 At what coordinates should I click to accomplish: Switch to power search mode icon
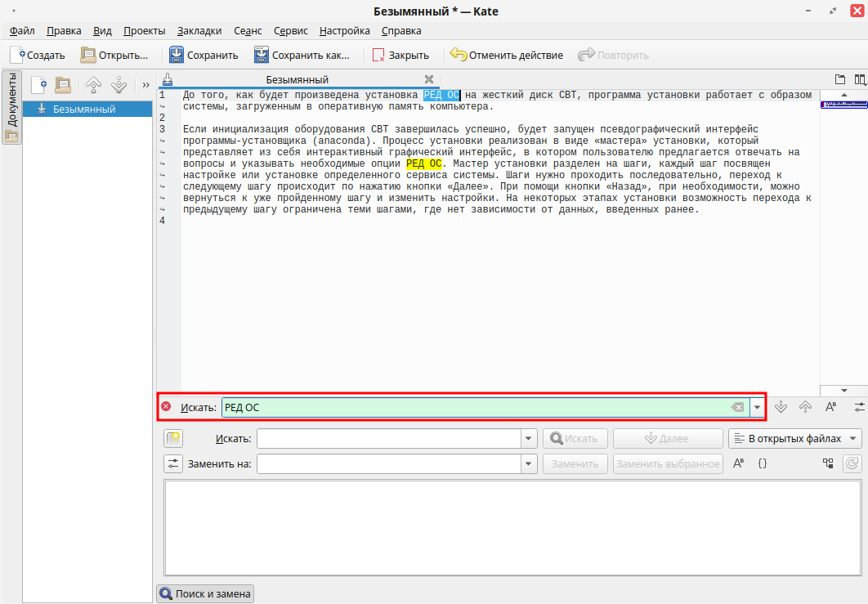[x=858, y=407]
